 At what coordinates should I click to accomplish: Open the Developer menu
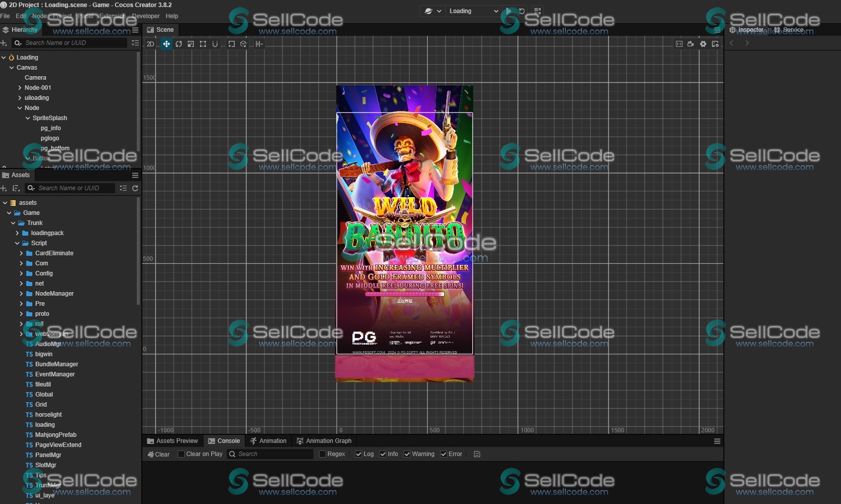(x=145, y=16)
